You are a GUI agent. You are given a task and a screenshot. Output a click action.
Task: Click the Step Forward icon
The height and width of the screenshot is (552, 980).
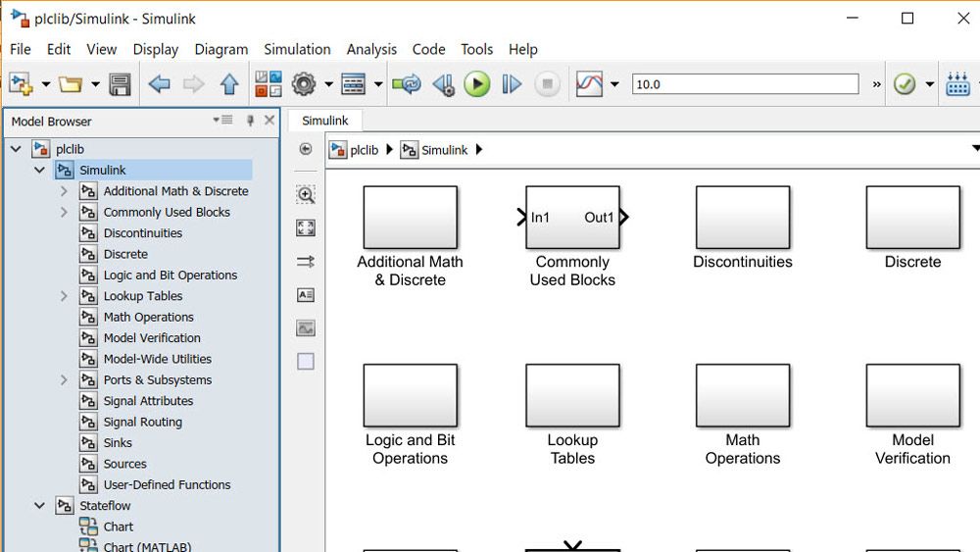[x=512, y=84]
